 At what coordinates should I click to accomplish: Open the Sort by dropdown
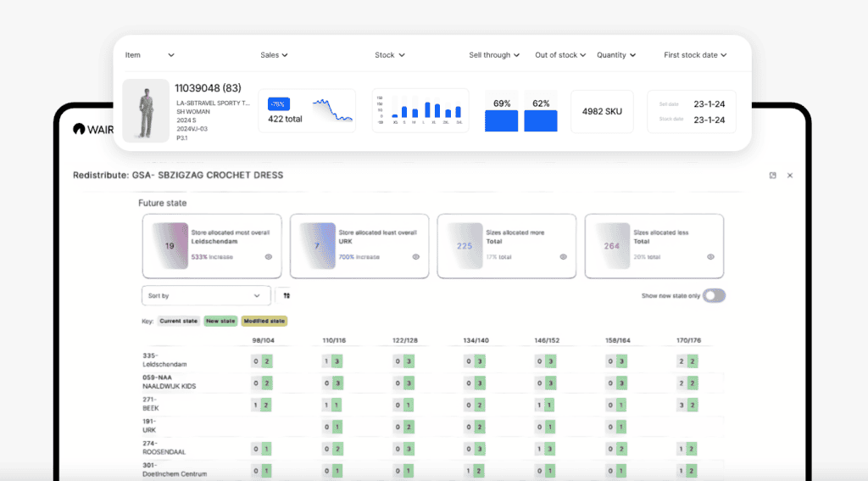[206, 295]
